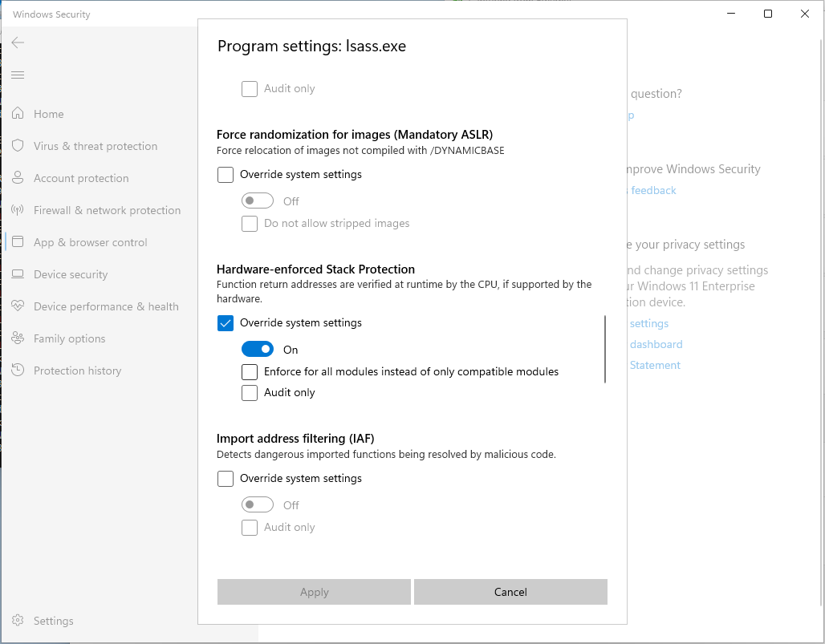Click the back arrow icon
This screenshot has width=825, height=644.
[18, 43]
